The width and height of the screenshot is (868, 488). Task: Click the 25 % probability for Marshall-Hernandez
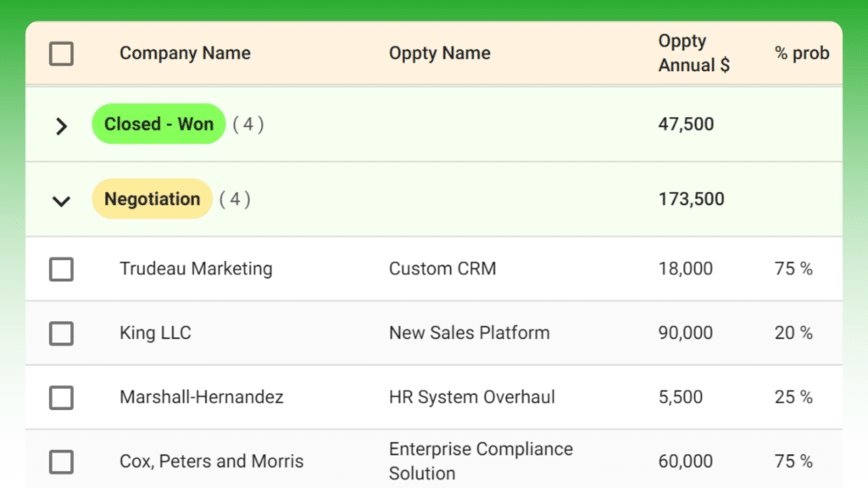click(x=793, y=396)
